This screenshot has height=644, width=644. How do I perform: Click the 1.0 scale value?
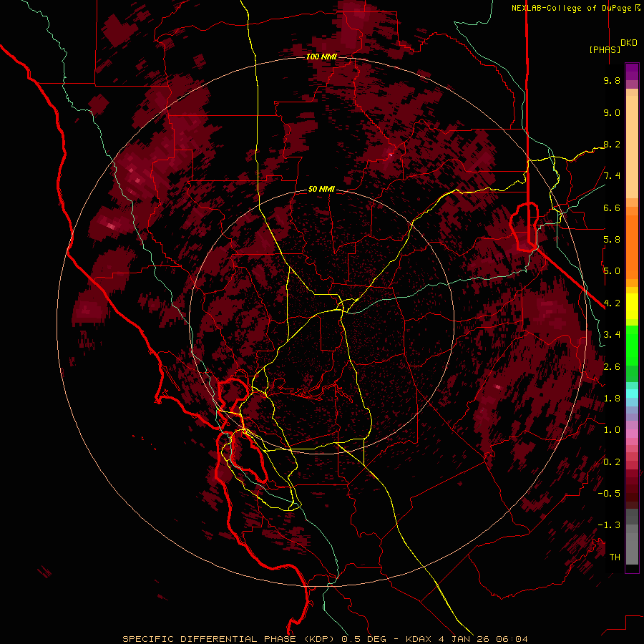612,430
